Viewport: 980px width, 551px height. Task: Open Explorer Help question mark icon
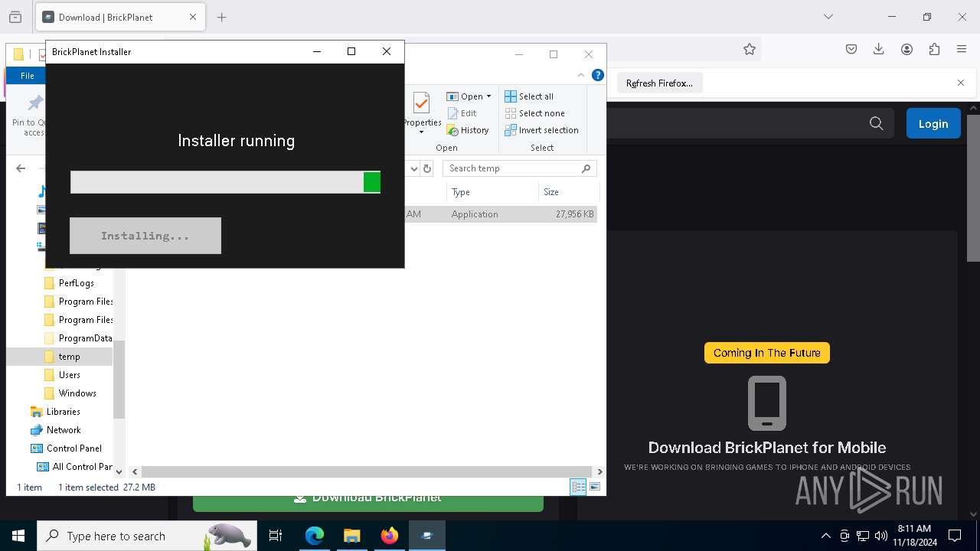tap(598, 75)
